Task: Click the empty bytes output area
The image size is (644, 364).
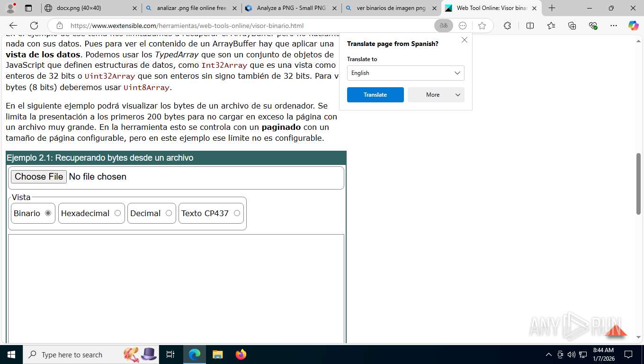Action: tap(176, 289)
